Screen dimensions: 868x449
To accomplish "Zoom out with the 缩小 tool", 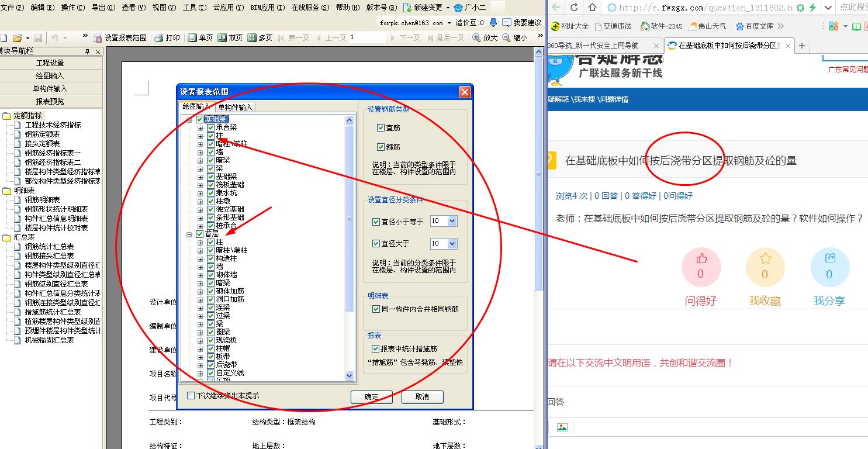I will click(514, 37).
